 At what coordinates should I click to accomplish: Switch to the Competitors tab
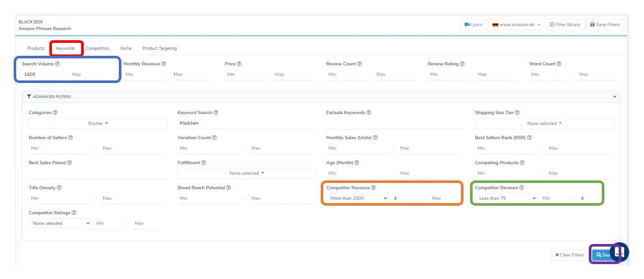point(97,49)
